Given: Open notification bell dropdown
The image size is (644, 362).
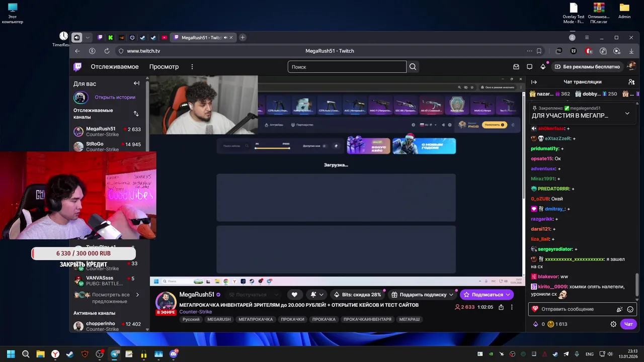Looking at the screenshot, I should [316, 295].
